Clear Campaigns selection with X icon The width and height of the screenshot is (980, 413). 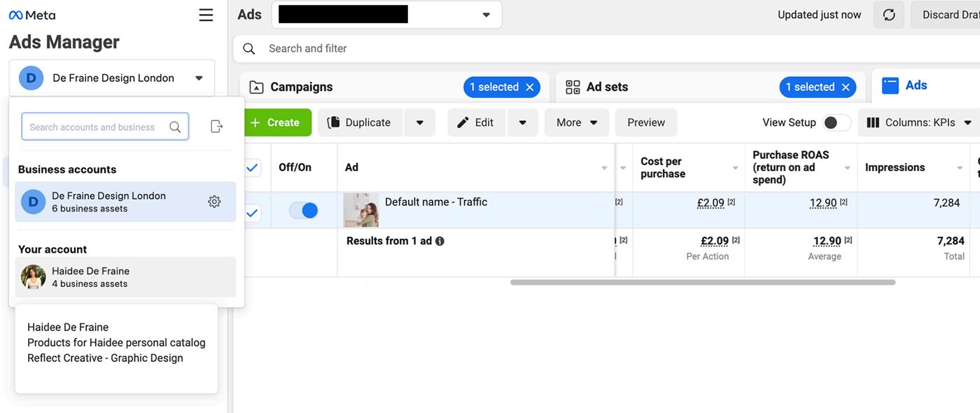click(x=530, y=87)
